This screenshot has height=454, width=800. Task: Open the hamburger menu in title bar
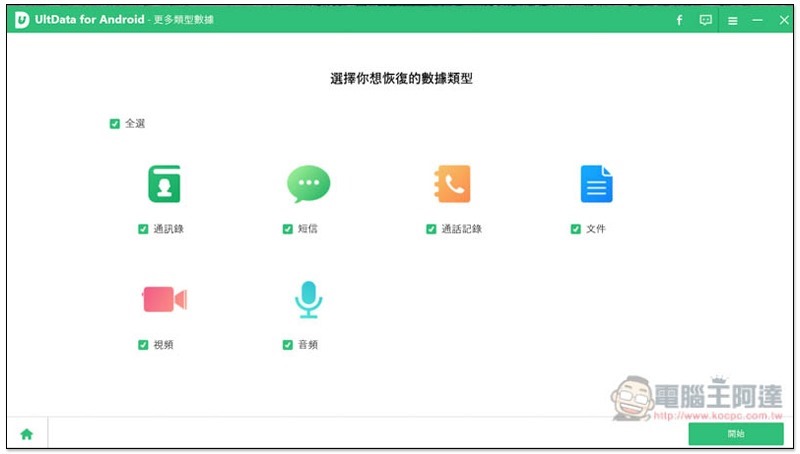coord(732,20)
